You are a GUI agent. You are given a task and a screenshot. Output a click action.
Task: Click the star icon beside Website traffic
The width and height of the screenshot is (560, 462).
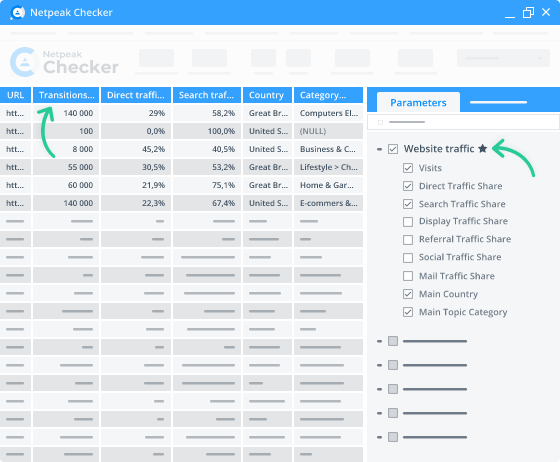tap(482, 148)
